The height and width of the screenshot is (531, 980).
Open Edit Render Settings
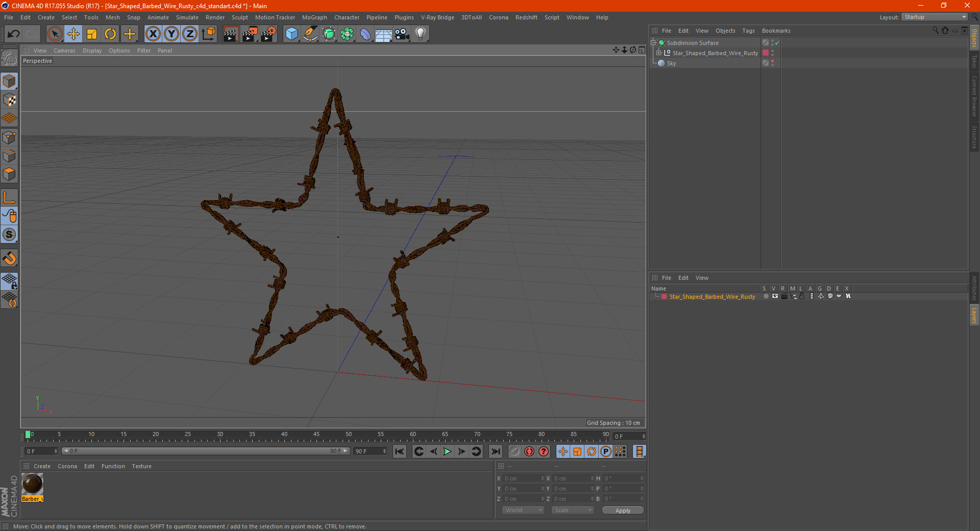click(x=268, y=34)
